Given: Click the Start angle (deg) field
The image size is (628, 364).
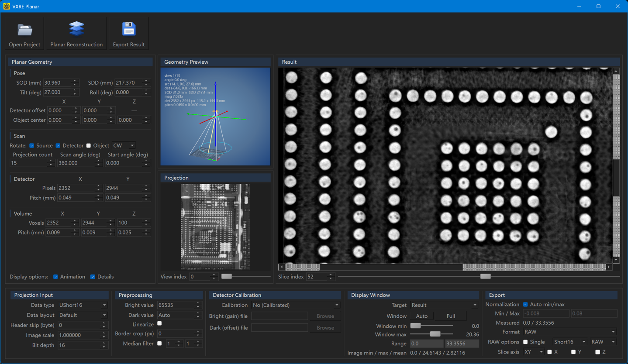Looking at the screenshot, I should 127,163.
